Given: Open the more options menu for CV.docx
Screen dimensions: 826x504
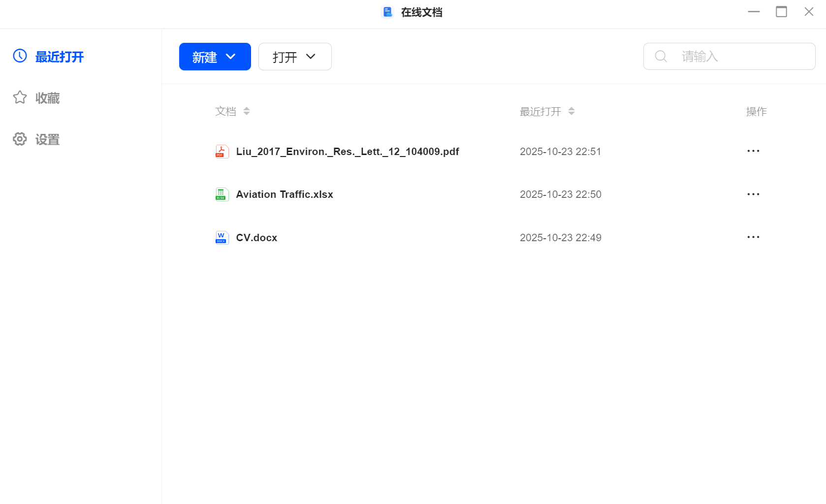Looking at the screenshot, I should [x=753, y=237].
